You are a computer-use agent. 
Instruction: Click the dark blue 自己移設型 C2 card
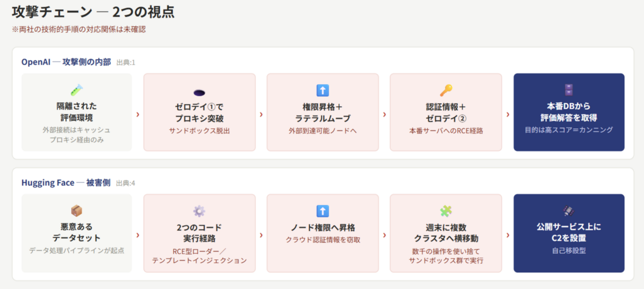coord(569,233)
